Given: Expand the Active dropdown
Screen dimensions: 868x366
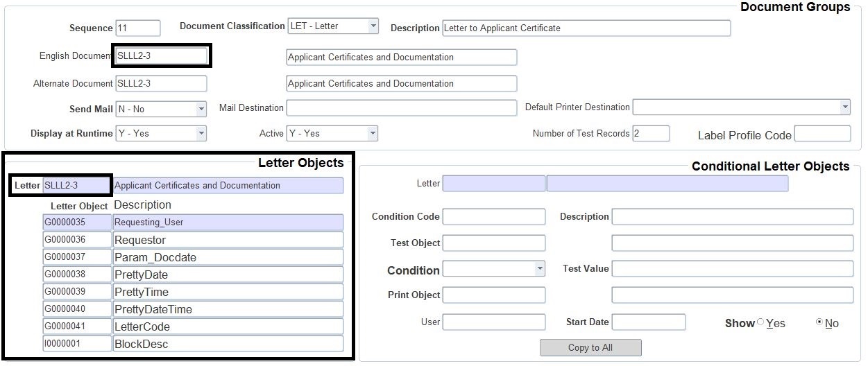Looking at the screenshot, I should point(373,133).
